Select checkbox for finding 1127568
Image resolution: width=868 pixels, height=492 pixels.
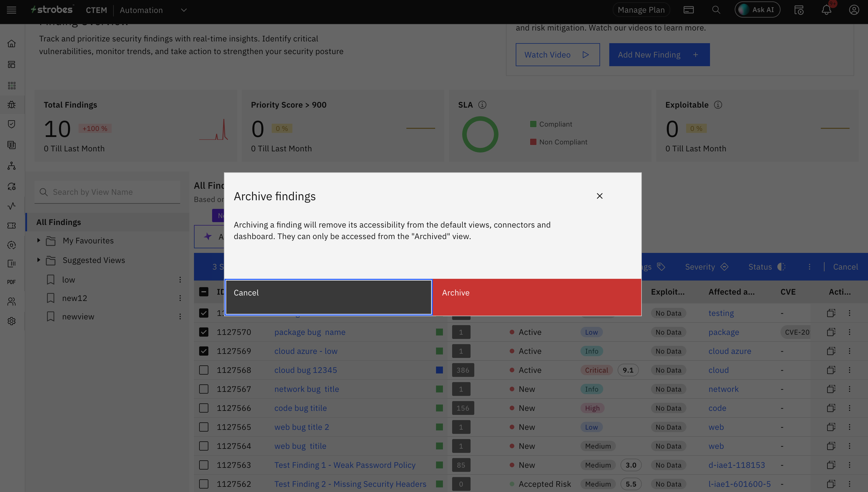[204, 370]
